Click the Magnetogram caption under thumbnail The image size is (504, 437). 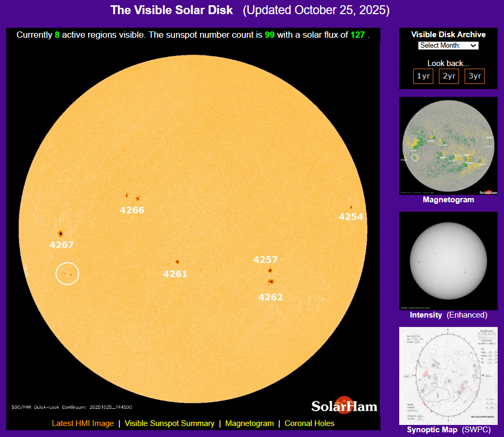(448, 200)
